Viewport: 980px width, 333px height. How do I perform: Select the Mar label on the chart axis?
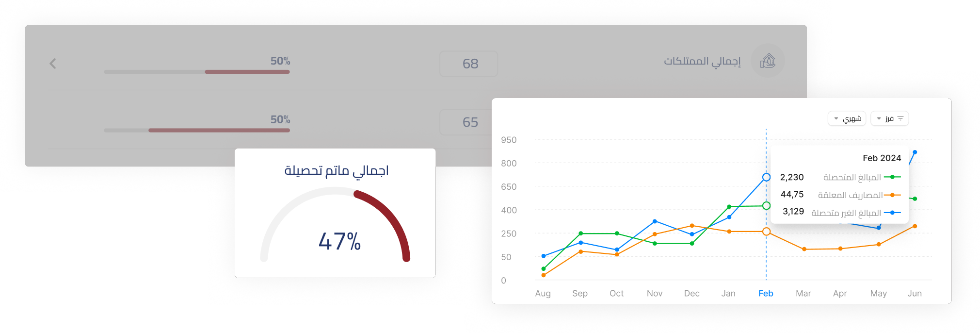803,293
